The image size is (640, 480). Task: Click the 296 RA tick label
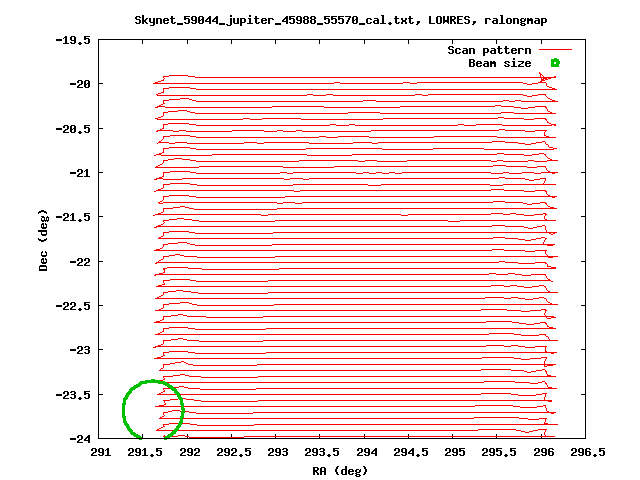544,452
